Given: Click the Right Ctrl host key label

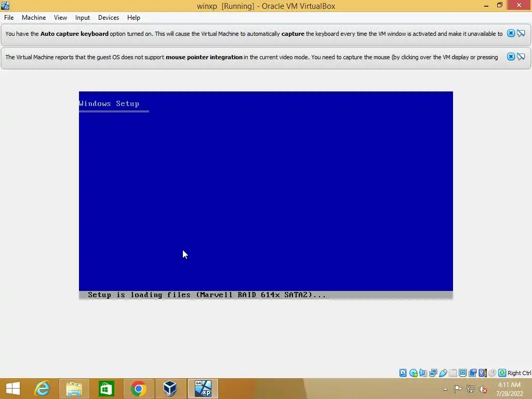Looking at the screenshot, I should click(519, 373).
